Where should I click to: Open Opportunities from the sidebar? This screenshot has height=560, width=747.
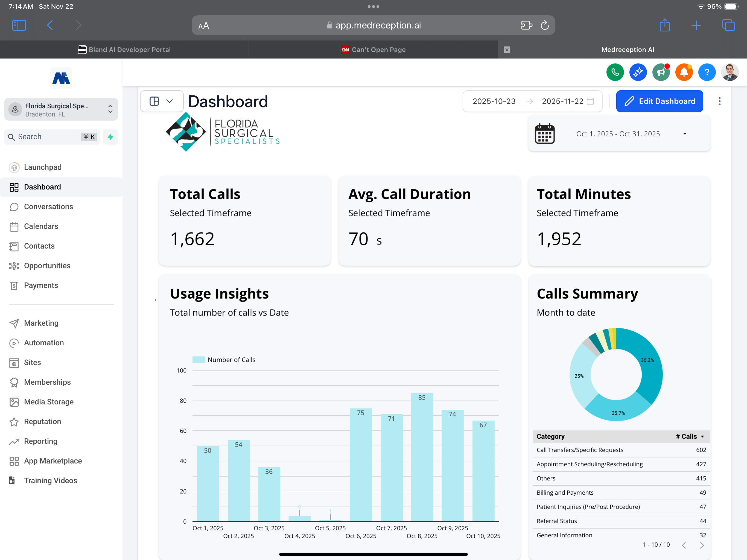point(61,266)
